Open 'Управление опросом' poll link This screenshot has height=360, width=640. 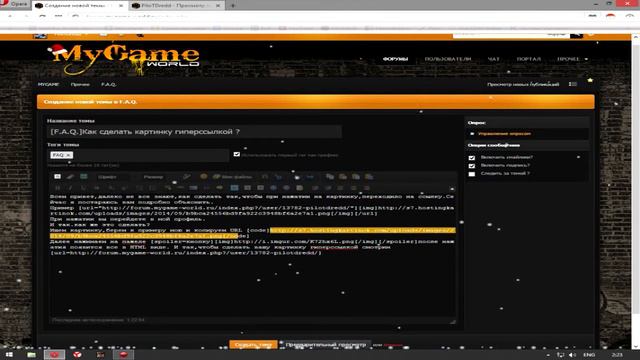504,134
